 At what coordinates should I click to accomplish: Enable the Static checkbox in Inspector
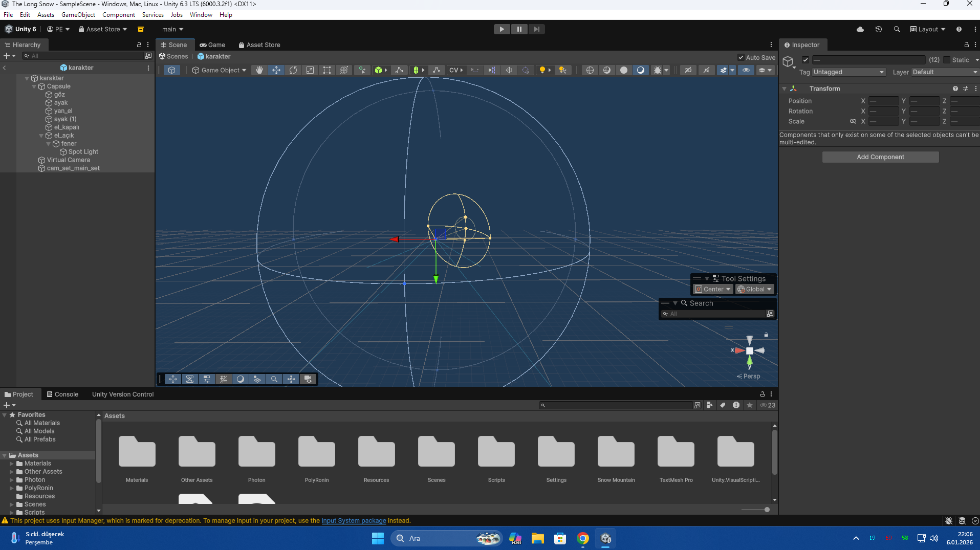click(947, 60)
